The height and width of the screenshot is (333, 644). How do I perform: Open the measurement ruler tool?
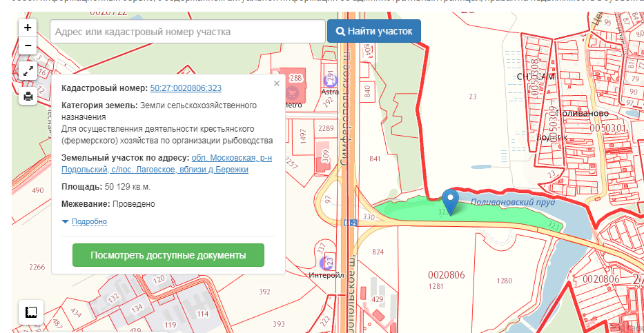31,312
